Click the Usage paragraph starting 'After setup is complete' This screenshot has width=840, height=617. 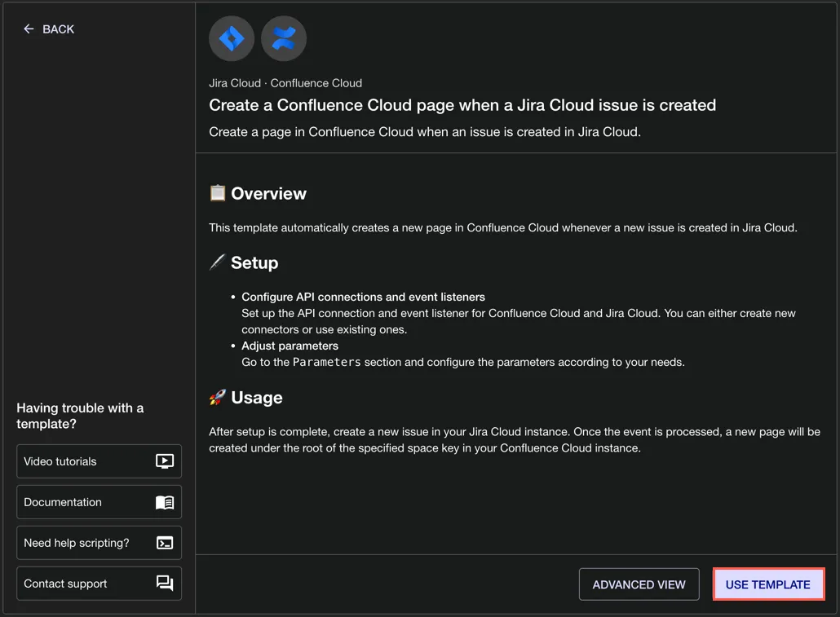(515, 439)
